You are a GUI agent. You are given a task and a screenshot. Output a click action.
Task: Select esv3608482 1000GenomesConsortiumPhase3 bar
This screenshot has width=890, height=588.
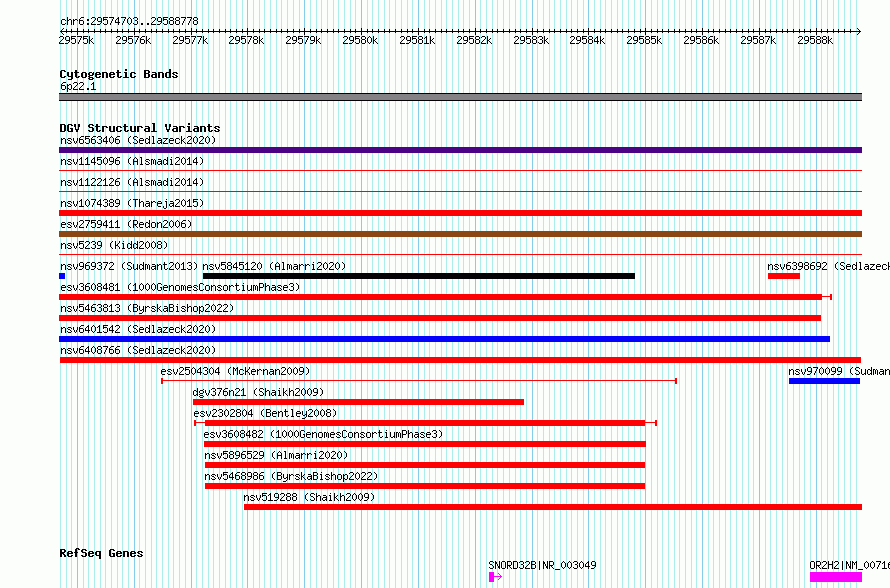click(x=425, y=444)
